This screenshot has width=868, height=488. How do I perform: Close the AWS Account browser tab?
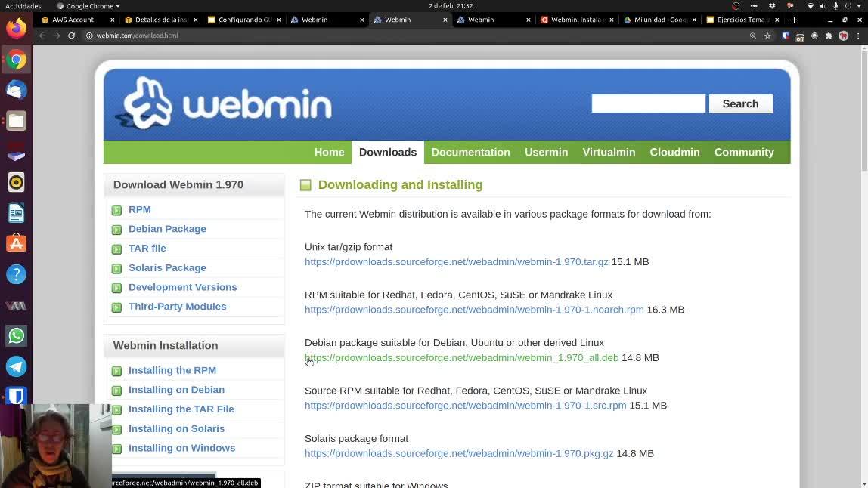click(113, 20)
